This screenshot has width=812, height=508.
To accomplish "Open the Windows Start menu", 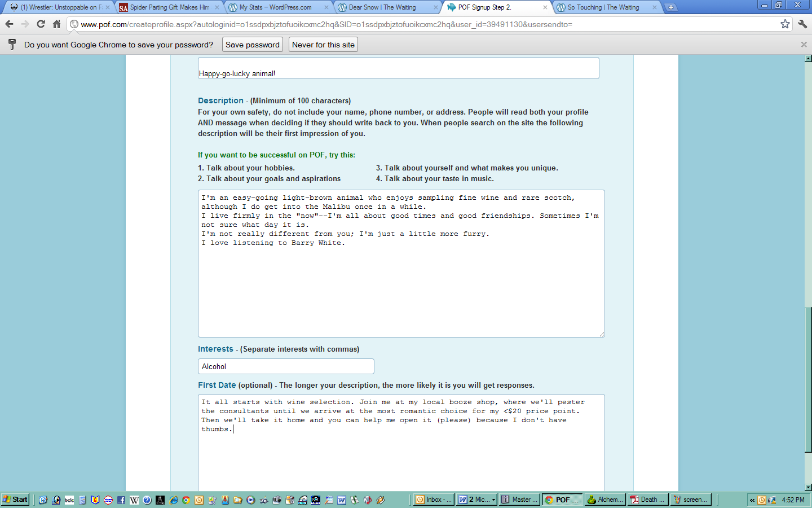I will click(x=15, y=500).
